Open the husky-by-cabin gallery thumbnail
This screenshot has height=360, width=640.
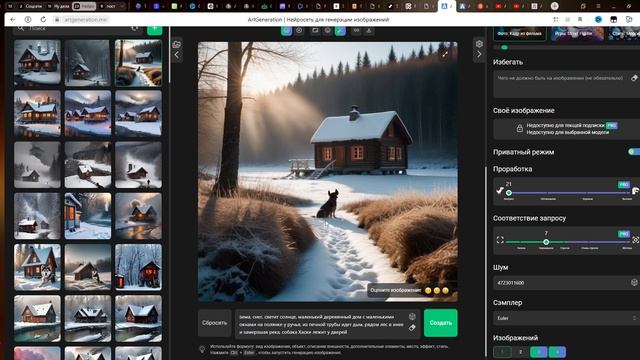[x=37, y=267]
